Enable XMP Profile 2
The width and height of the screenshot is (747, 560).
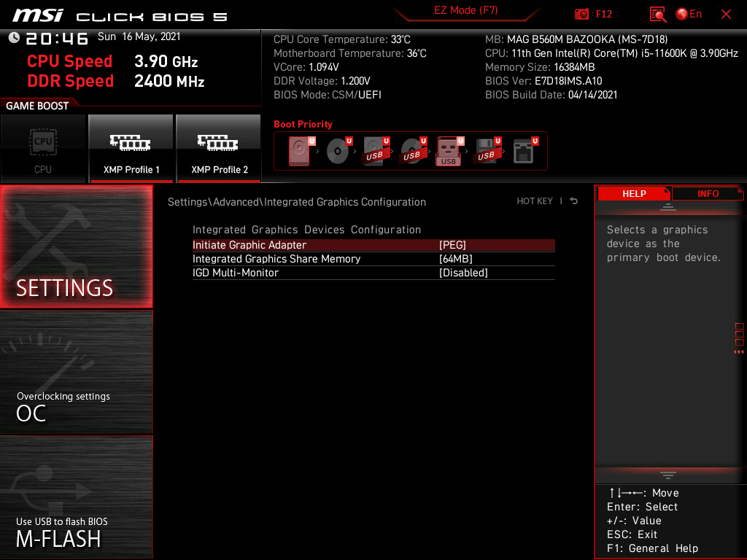click(219, 149)
